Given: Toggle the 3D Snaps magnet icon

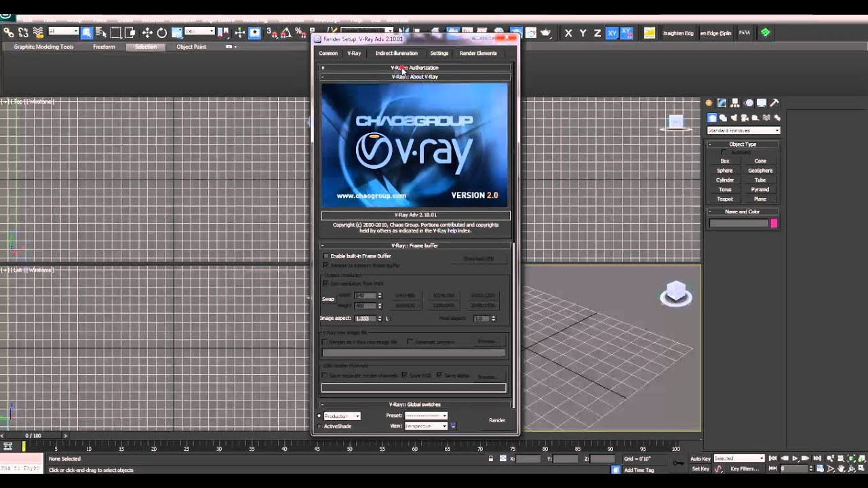Looking at the screenshot, I should pyautogui.click(x=271, y=33).
